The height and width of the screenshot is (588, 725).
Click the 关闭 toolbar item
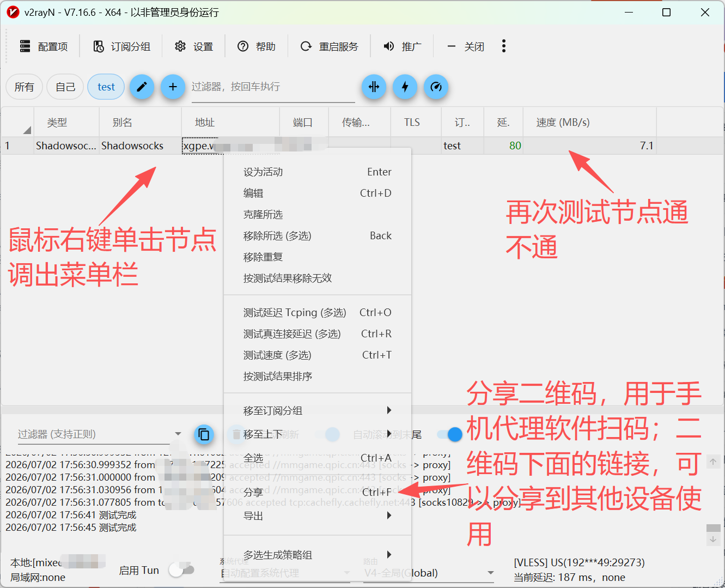(x=466, y=46)
